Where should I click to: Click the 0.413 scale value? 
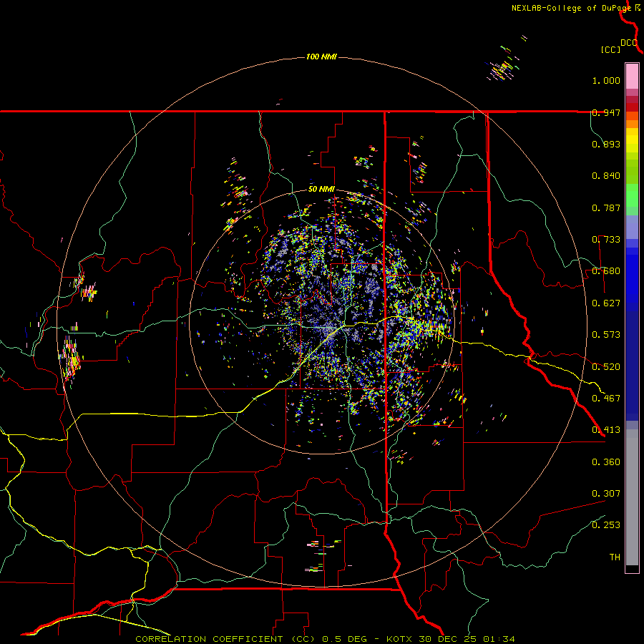(606, 430)
